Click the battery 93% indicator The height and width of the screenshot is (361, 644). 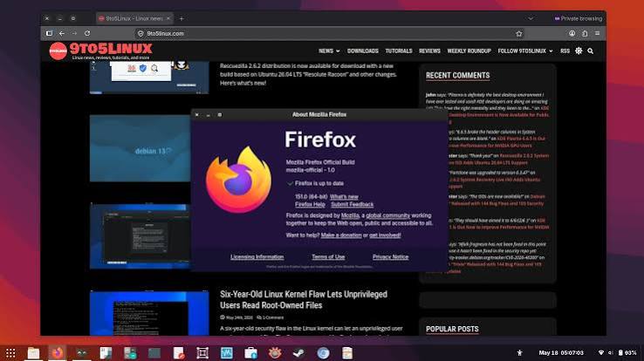point(627,353)
